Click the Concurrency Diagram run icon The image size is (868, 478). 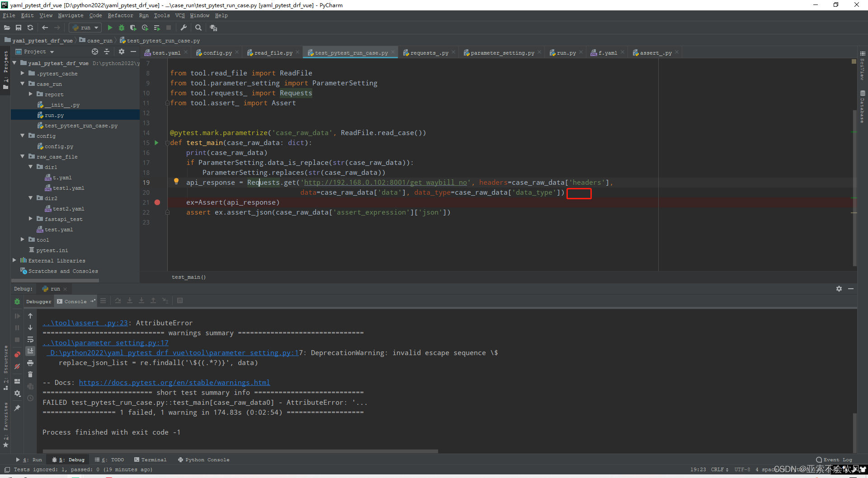157,28
